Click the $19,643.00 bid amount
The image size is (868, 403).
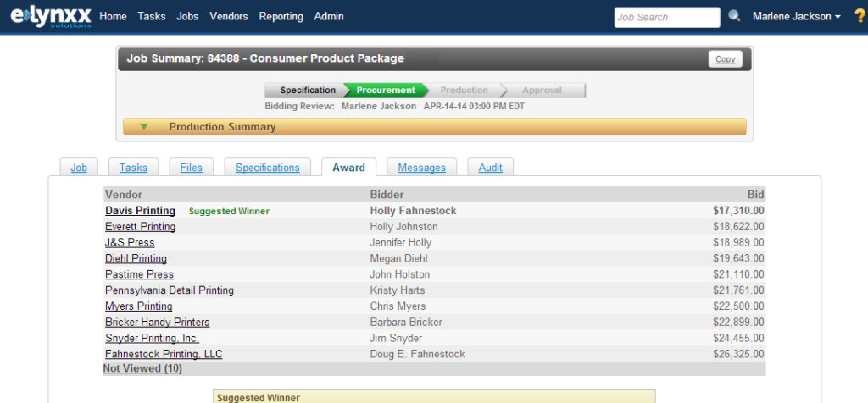point(738,259)
